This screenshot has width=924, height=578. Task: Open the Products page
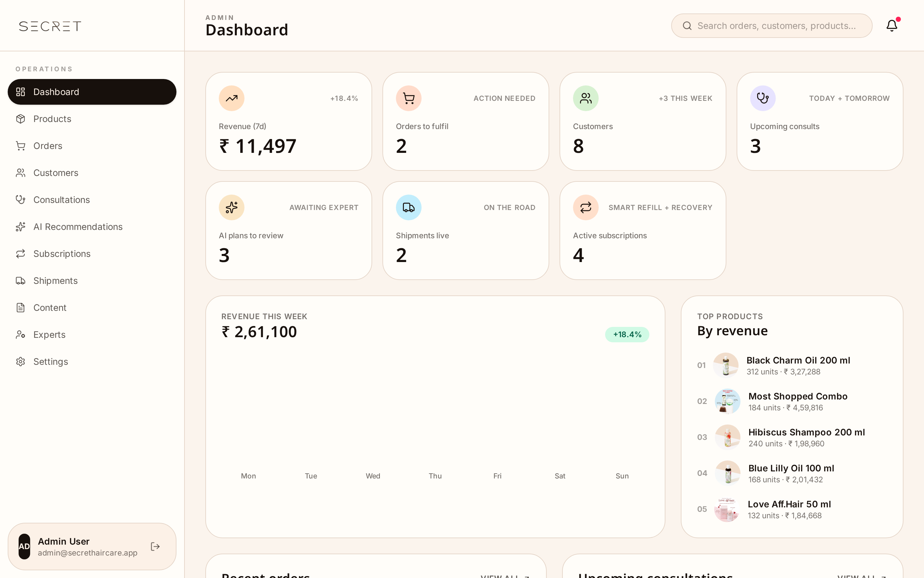click(92, 119)
